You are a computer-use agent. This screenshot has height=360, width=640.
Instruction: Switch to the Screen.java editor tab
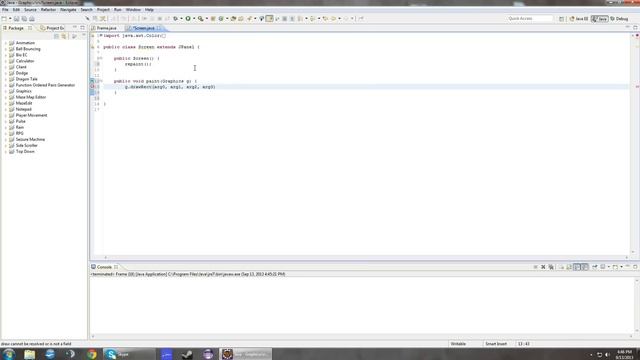tap(144, 28)
